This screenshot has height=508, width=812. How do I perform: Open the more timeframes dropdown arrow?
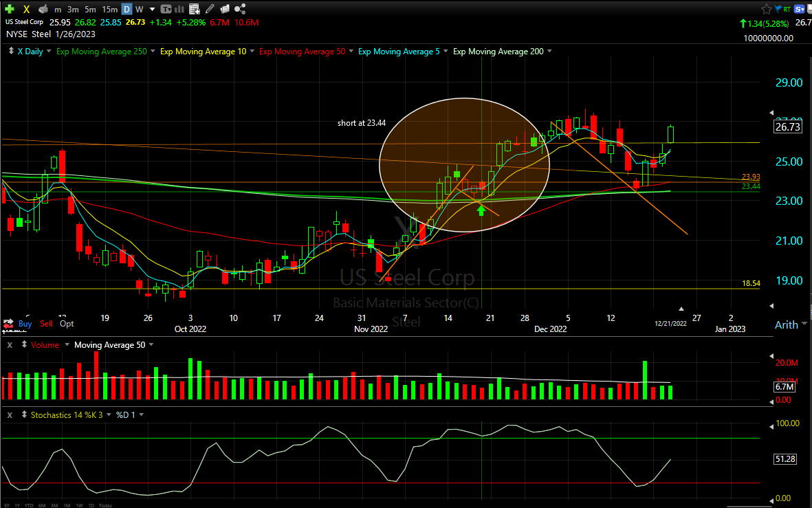152,10
